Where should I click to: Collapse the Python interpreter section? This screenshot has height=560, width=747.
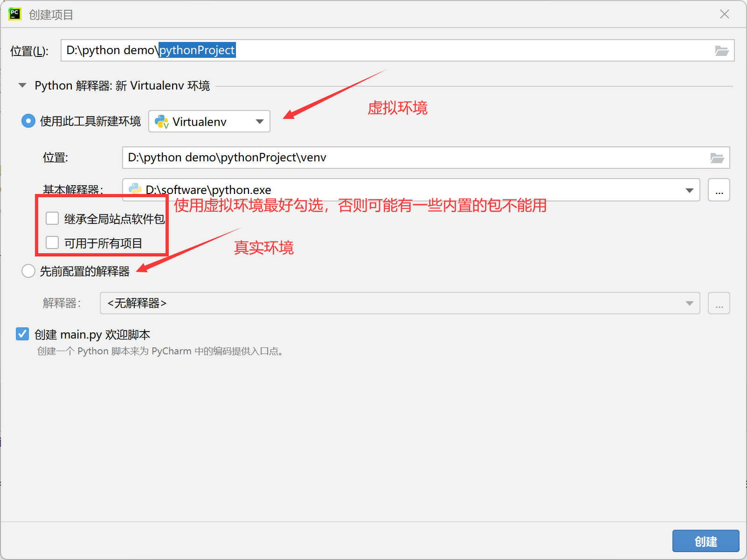pyautogui.click(x=22, y=85)
